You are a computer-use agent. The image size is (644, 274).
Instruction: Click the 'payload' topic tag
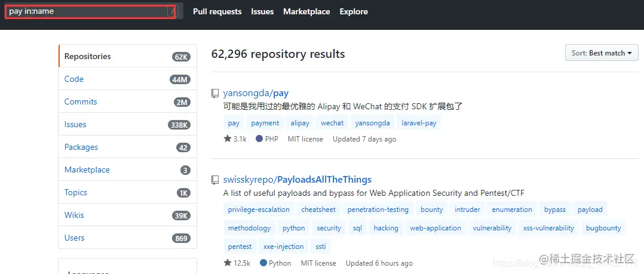coord(590,210)
